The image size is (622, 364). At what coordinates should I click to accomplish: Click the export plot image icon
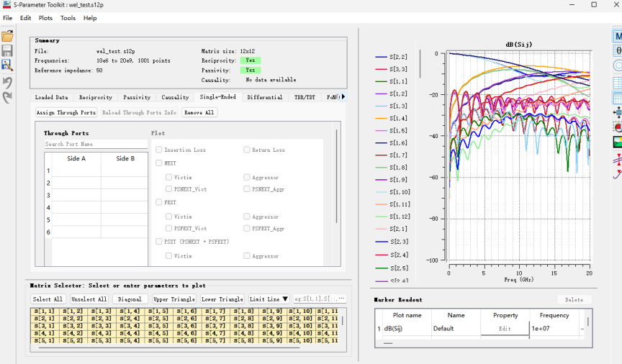(x=618, y=142)
